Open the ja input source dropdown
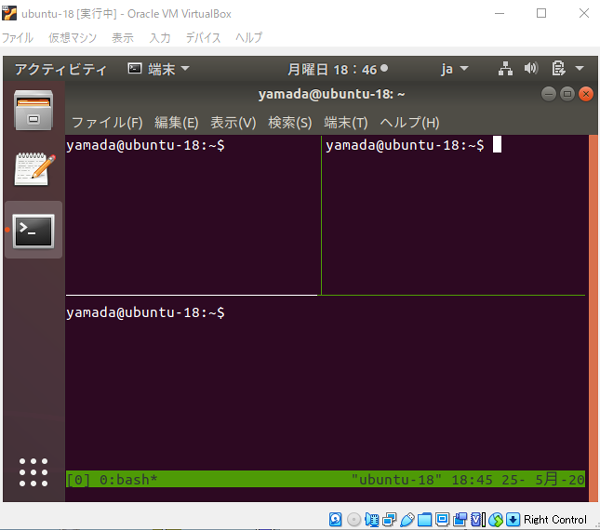This screenshot has height=530, width=600. click(455, 69)
